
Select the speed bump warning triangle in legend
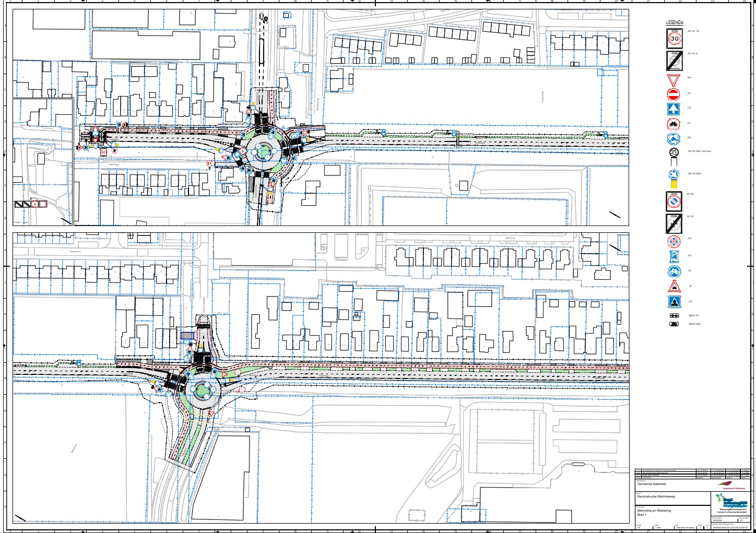click(674, 287)
